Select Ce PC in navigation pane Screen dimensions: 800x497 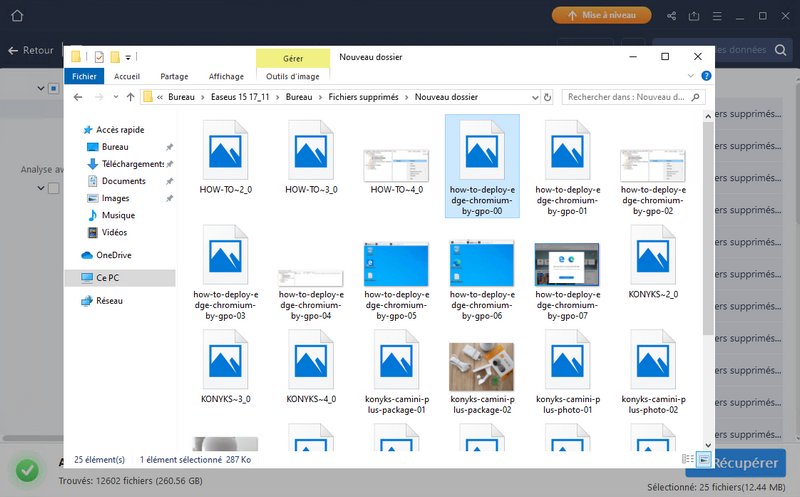click(120, 278)
